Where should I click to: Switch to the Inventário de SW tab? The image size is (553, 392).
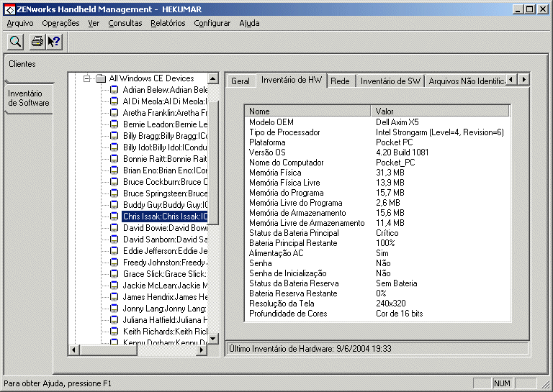(390, 81)
